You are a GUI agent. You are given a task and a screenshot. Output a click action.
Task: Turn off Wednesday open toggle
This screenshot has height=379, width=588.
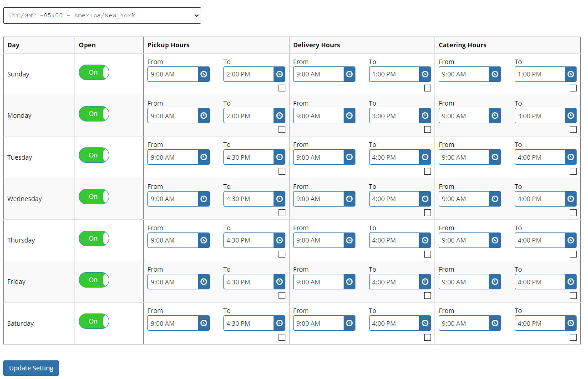click(94, 197)
